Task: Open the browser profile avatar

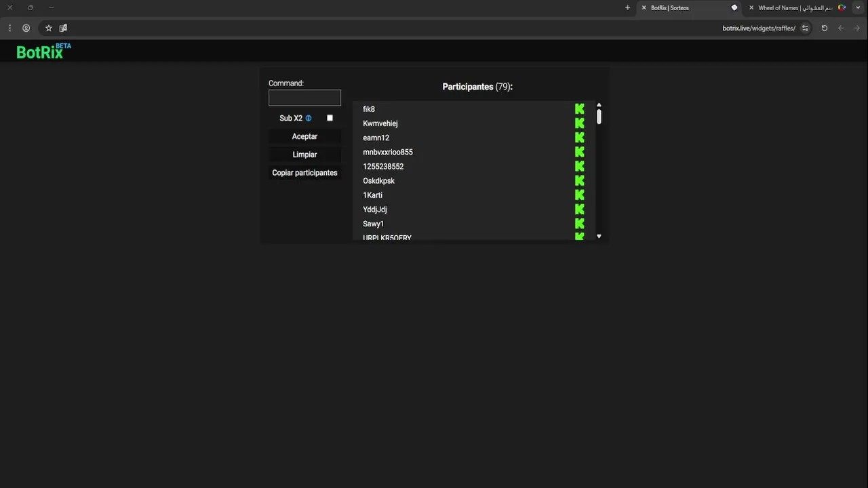Action: (x=26, y=28)
